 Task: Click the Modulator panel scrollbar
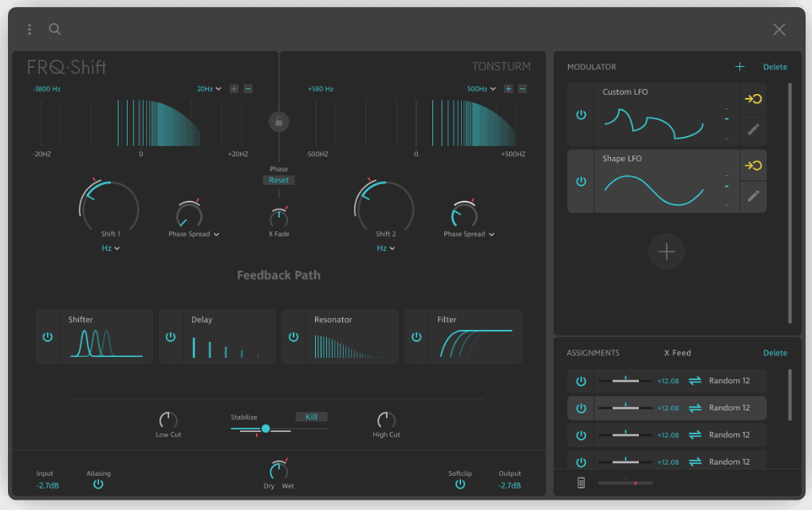(789, 202)
